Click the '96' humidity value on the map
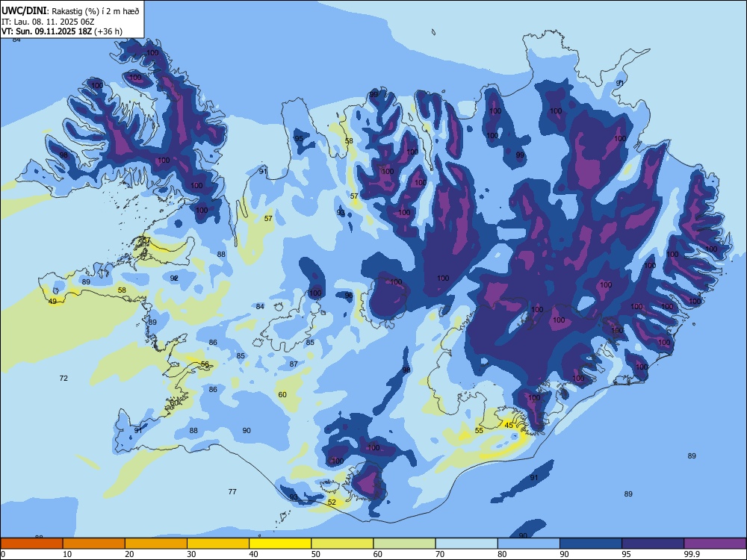747x560 pixels. click(x=349, y=295)
